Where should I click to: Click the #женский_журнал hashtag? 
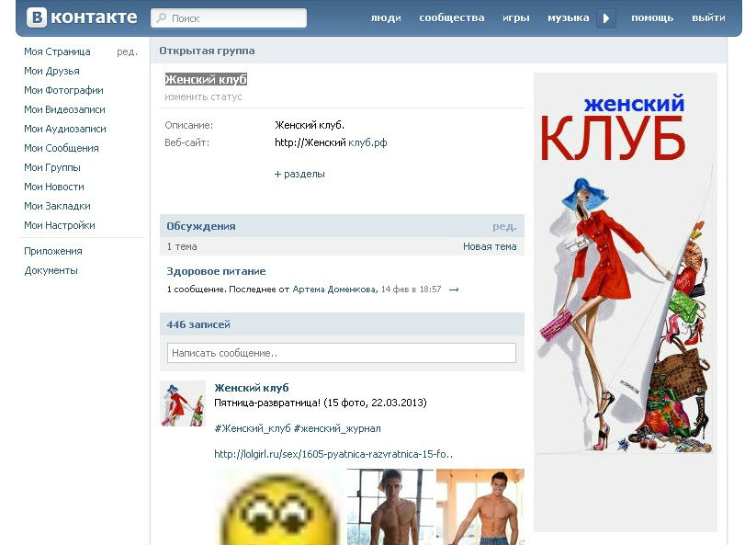point(337,428)
